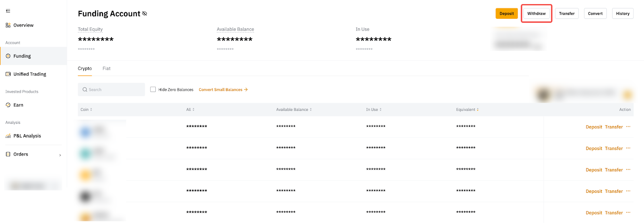Select the Crypto tab
This screenshot has height=223, width=644.
coord(85,69)
